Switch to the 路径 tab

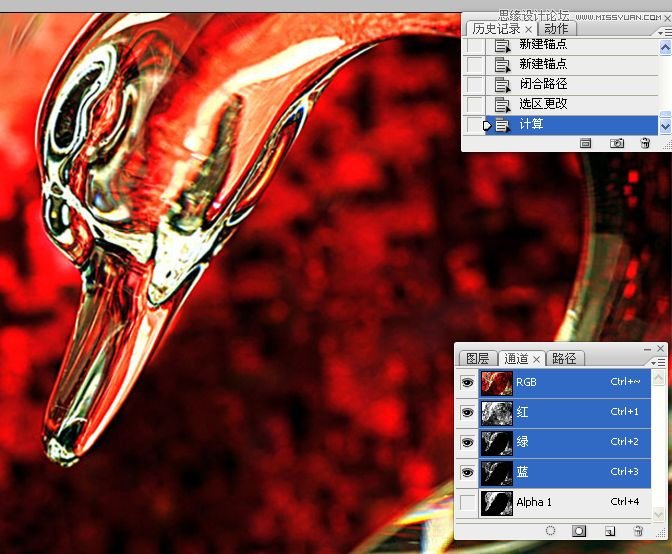(564, 359)
